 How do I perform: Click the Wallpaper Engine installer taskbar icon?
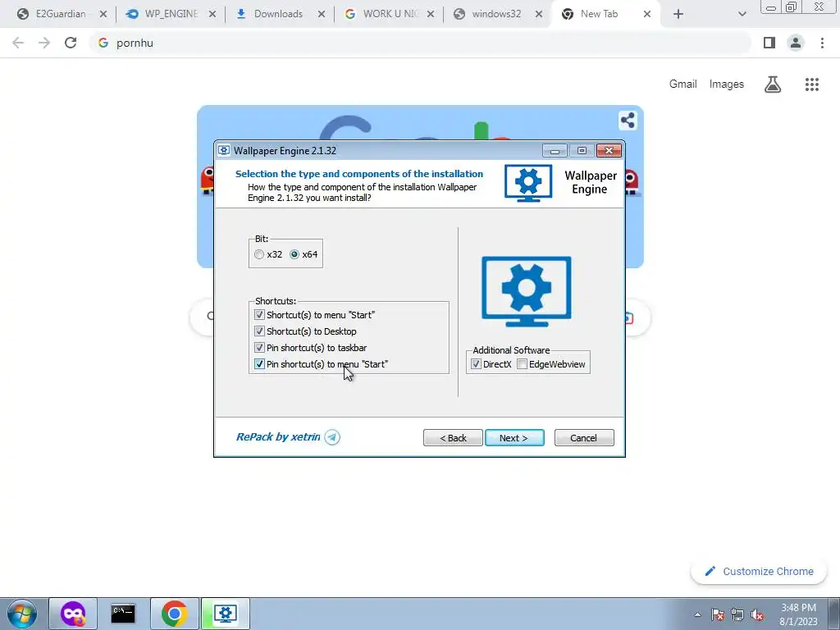225,614
